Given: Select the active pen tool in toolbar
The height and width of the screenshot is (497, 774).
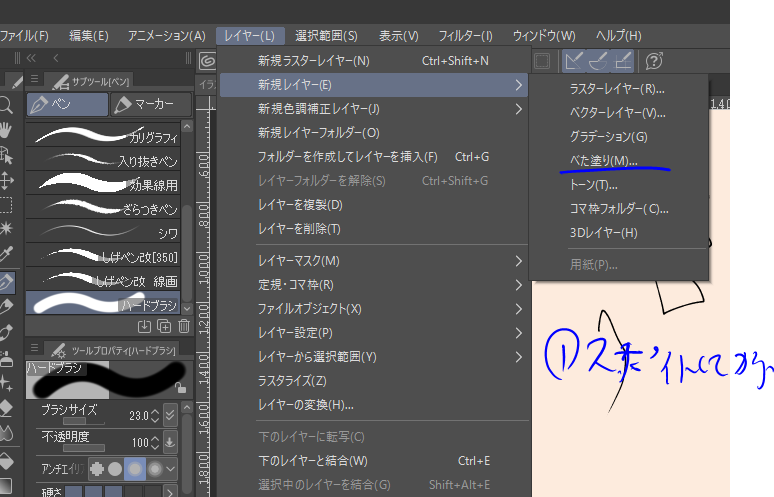Looking at the screenshot, I should click(7, 282).
